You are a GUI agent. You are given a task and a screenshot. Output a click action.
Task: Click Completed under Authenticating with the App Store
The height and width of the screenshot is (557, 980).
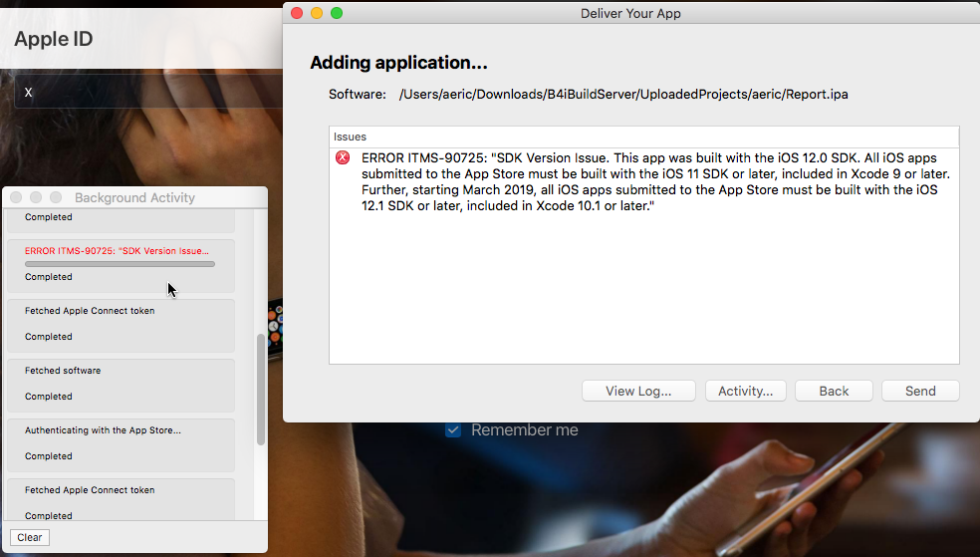49,456
